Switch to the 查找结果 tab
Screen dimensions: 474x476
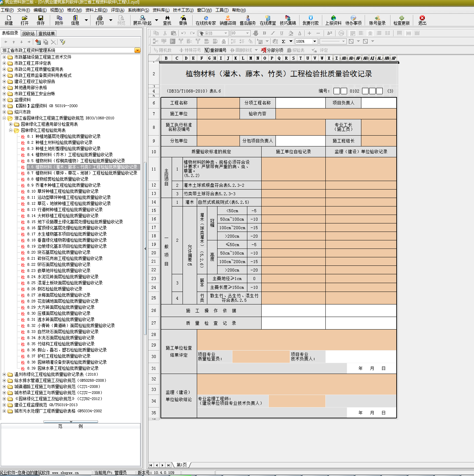(x=46, y=34)
